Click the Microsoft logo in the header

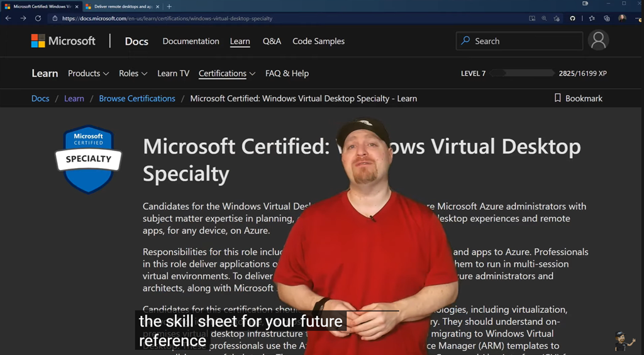pyautogui.click(x=64, y=41)
